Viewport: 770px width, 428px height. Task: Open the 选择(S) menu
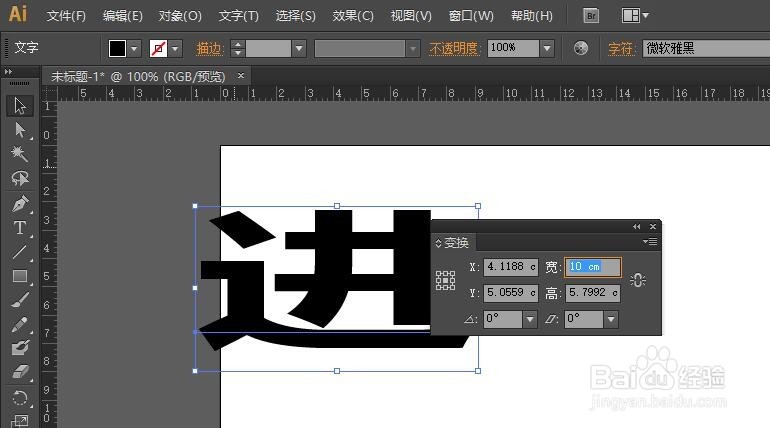tap(296, 16)
